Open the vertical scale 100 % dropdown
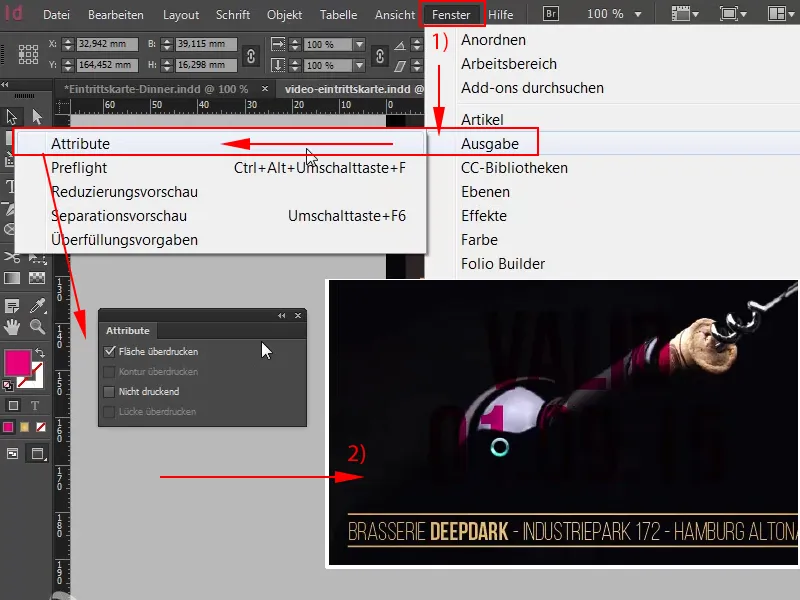Image resolution: width=800 pixels, height=600 pixels. pyautogui.click(x=360, y=65)
